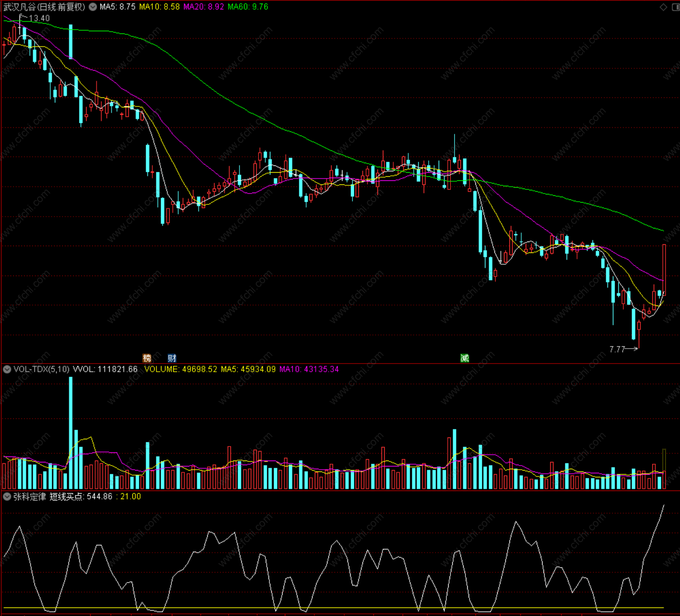Click the 7.77 low price annotation
This screenshot has height=616, width=680.
coord(617,349)
